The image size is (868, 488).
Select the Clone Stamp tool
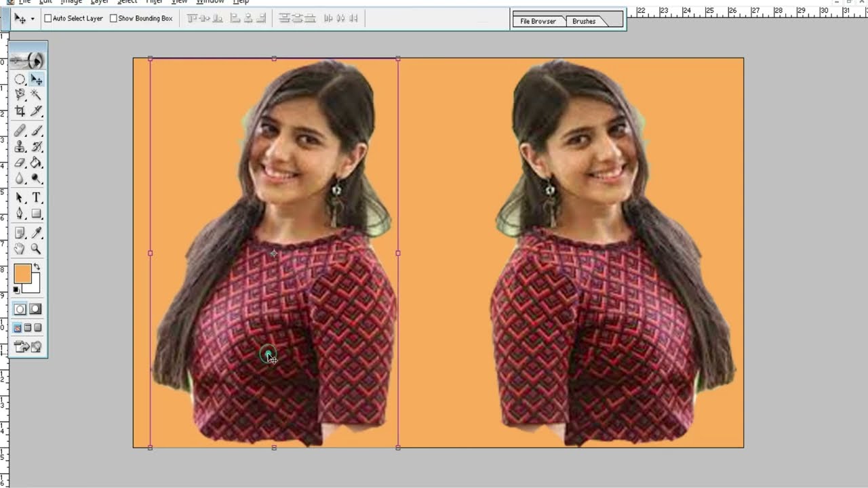pyautogui.click(x=20, y=146)
